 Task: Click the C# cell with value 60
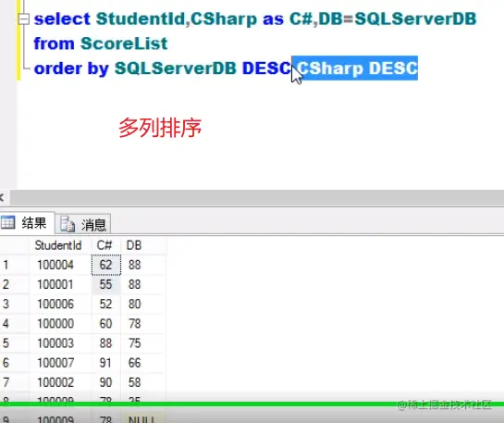(x=106, y=324)
